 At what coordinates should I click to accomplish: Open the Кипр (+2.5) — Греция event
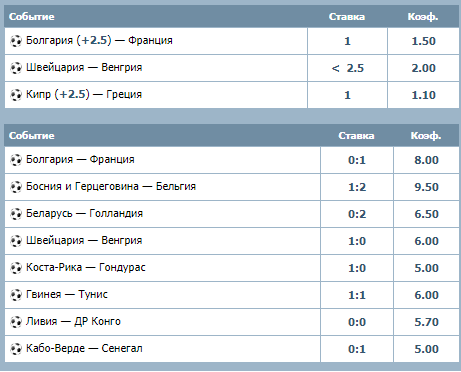(84, 94)
